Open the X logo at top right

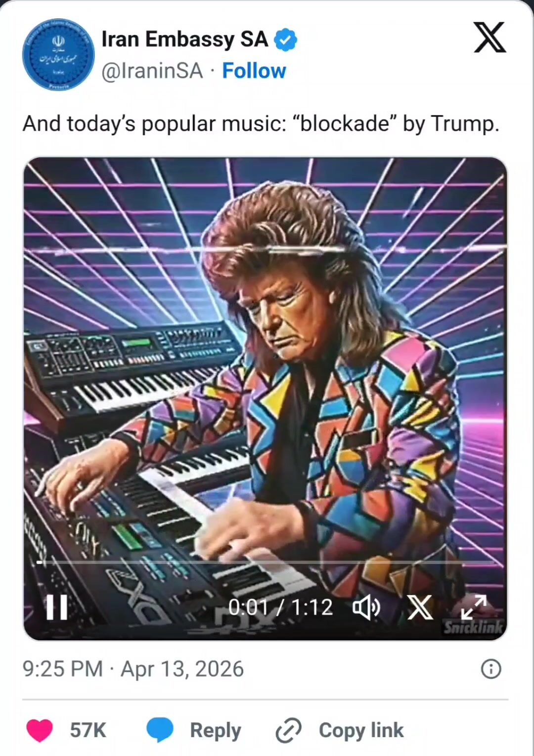click(489, 38)
